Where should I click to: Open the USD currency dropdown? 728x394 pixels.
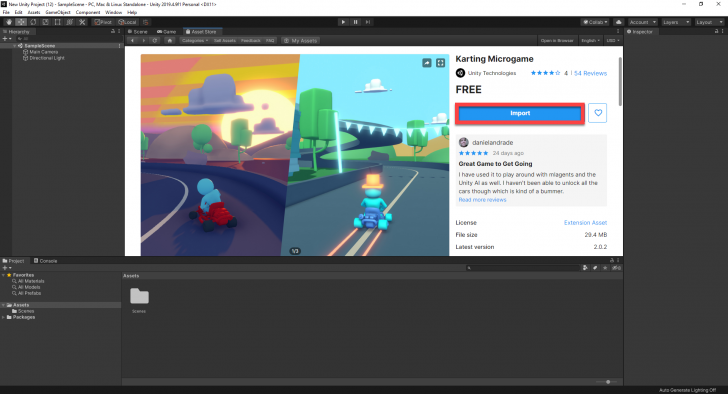click(x=613, y=40)
